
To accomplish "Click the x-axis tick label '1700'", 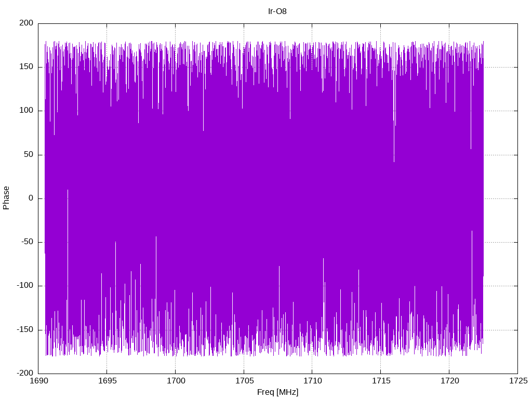I will tap(176, 381).
